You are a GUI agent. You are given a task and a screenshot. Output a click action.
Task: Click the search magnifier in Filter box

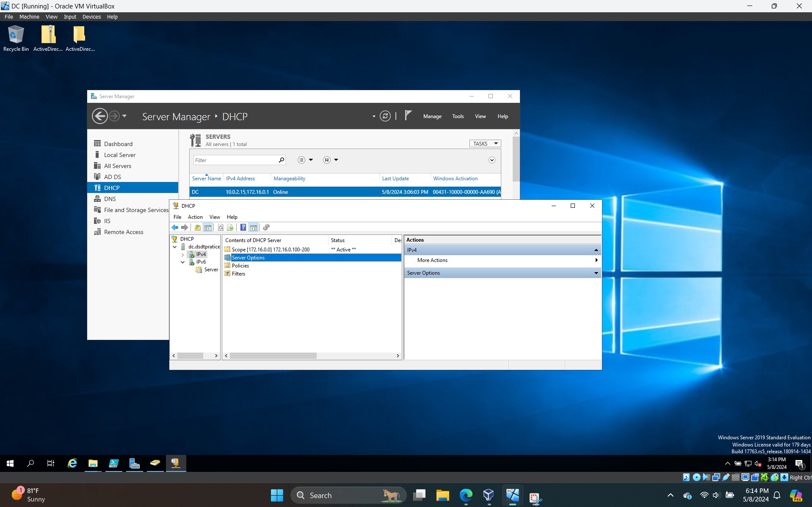(282, 160)
